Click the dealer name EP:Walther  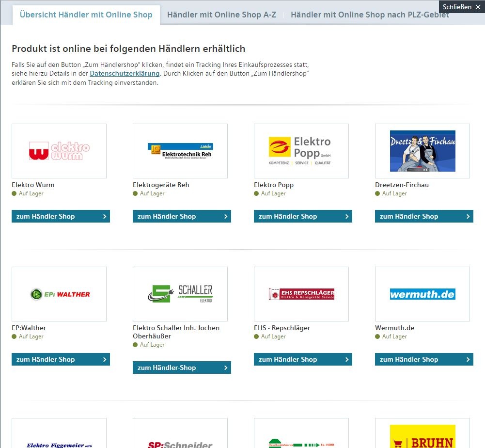coord(29,328)
